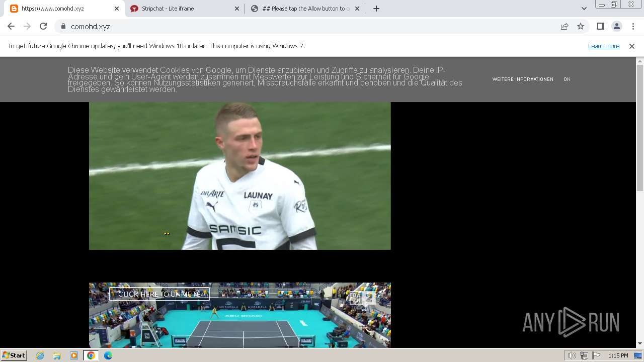Click the address bar URL field
Viewport: 644px width, 362px height.
(x=312, y=26)
